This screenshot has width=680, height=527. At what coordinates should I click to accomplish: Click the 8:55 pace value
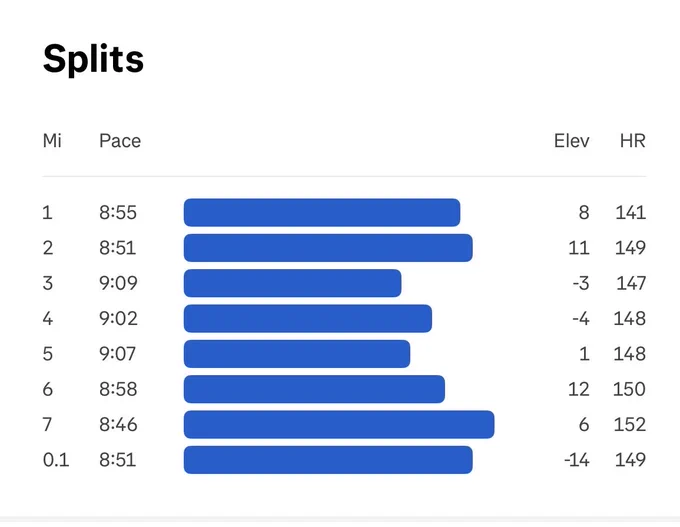pos(118,213)
